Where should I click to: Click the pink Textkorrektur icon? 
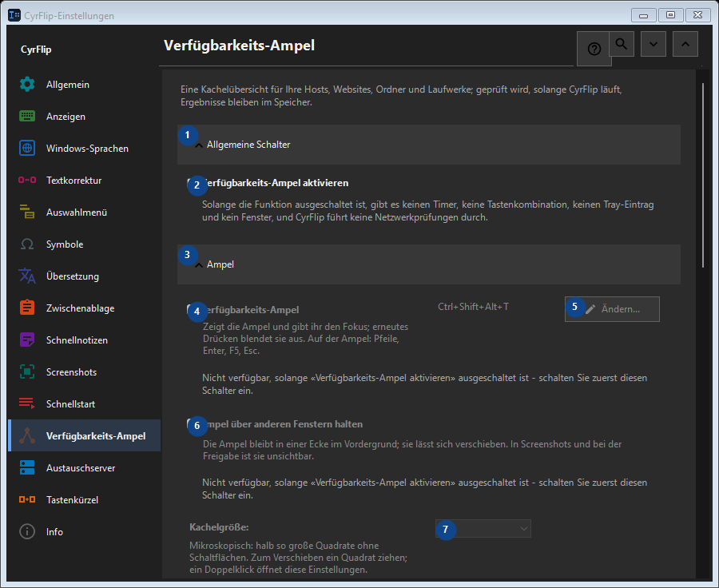click(27, 181)
